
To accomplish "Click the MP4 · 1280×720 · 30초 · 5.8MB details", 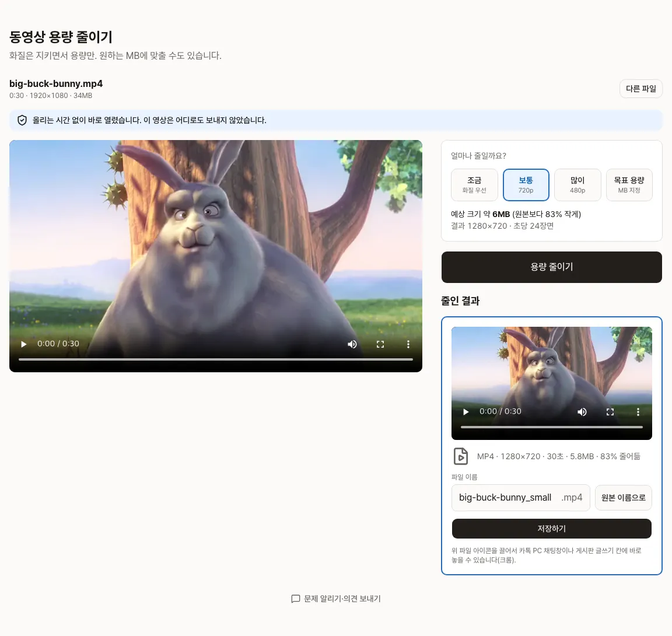I will pyautogui.click(x=558, y=456).
